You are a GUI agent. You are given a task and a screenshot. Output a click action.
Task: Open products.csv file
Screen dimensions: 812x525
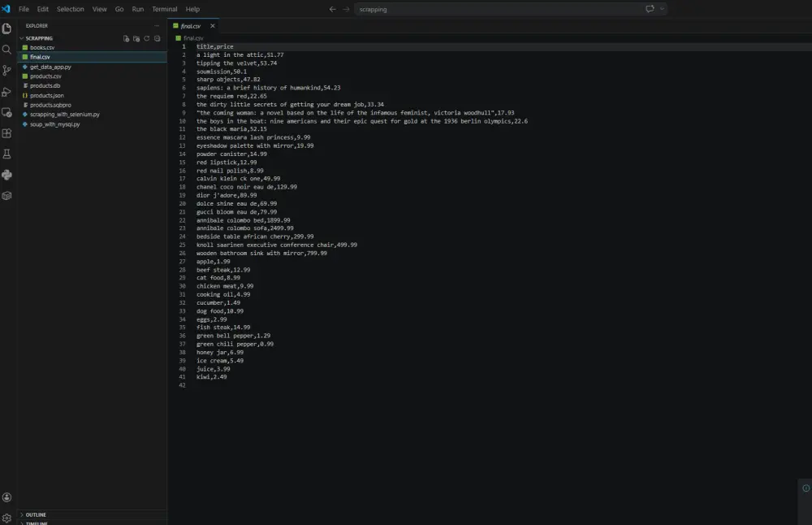[45, 76]
